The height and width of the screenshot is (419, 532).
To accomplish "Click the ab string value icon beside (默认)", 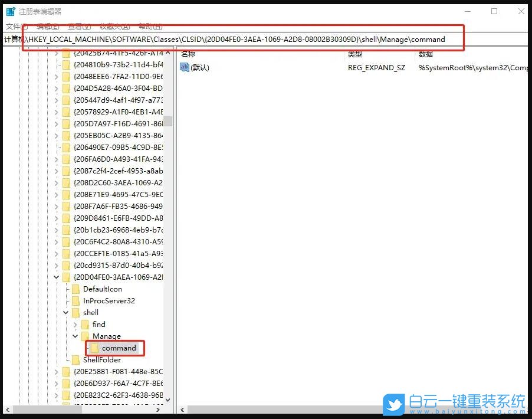I will click(x=185, y=67).
